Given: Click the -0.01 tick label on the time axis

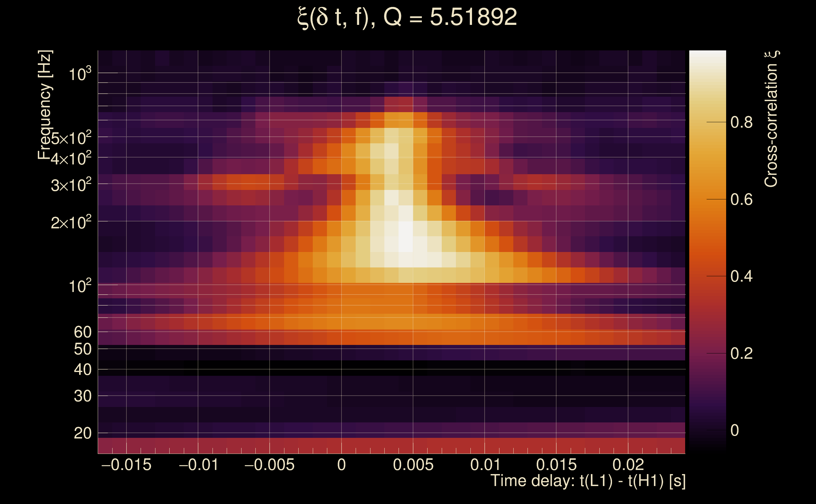Looking at the screenshot, I should 199,465.
